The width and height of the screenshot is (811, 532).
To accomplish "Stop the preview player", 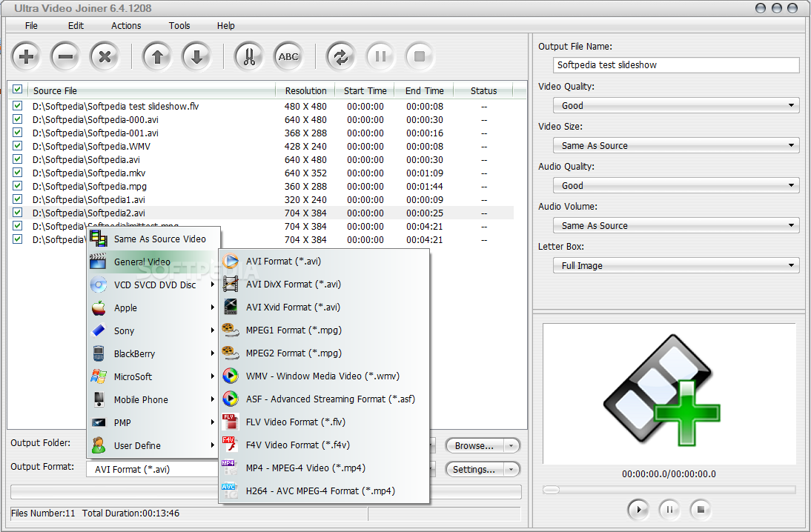I will 701,510.
